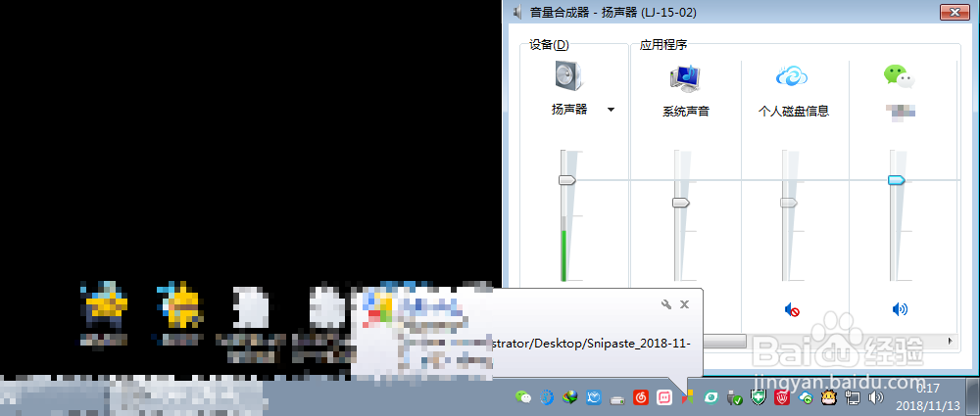
Task: Click the yellow cartoon face tray icon
Action: click(829, 396)
